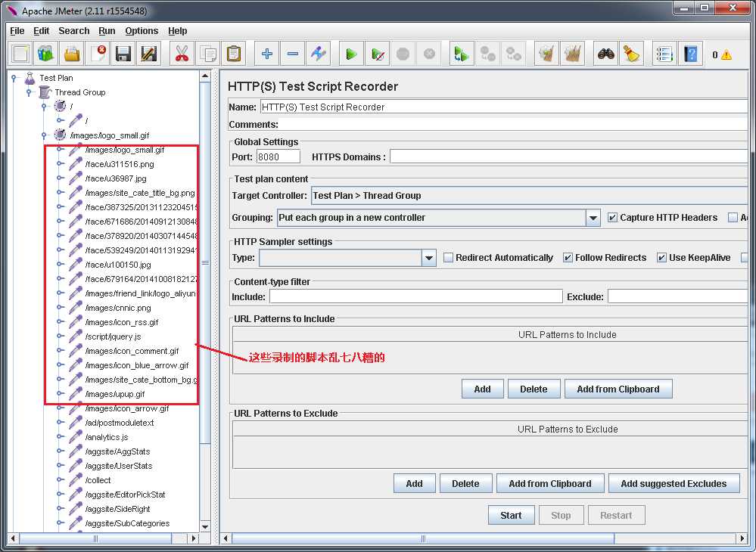Image resolution: width=756 pixels, height=552 pixels.
Task: Click the tree panel horizontal scrollbar thumb
Action: point(95,538)
